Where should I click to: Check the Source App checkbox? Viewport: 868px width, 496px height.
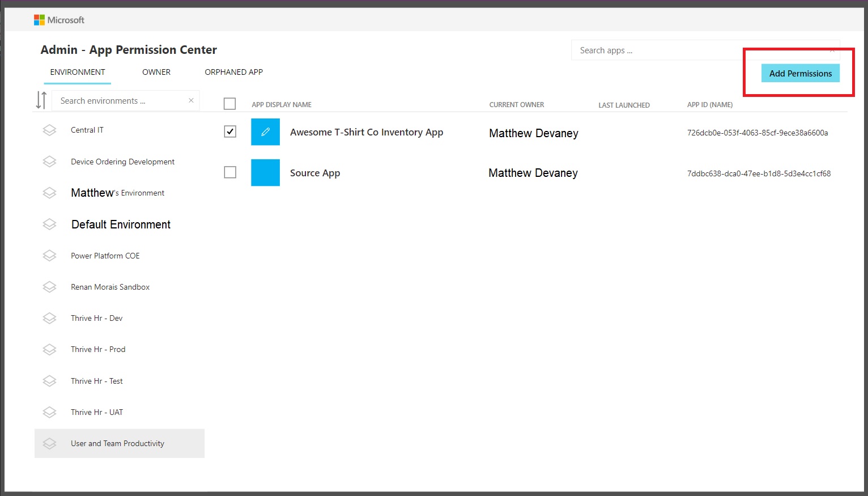[229, 172]
